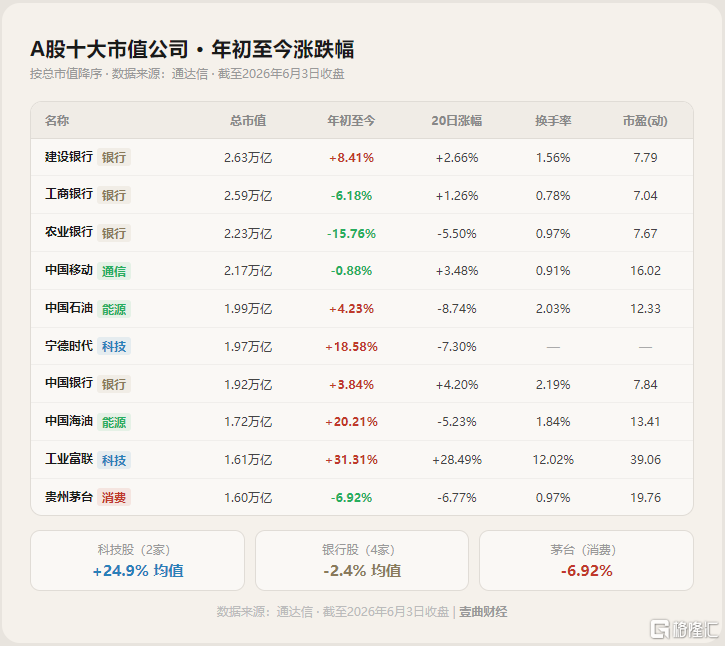Click the 壹曲财经 source credit

click(x=483, y=612)
